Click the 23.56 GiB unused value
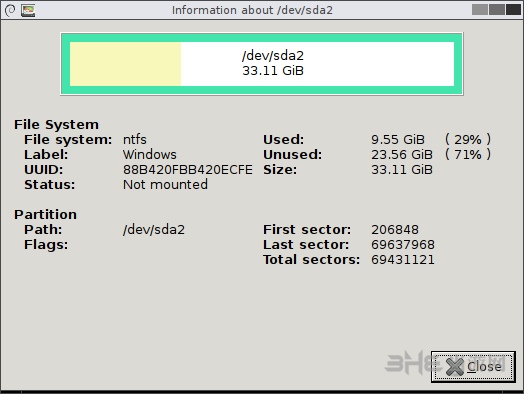The width and height of the screenshot is (524, 394). pos(402,155)
